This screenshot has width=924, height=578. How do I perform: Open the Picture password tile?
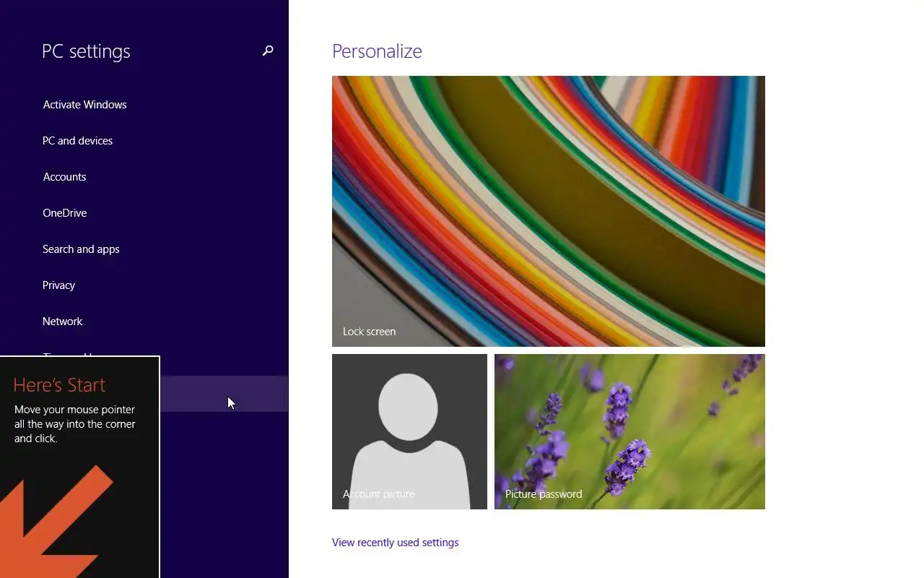pyautogui.click(x=629, y=431)
